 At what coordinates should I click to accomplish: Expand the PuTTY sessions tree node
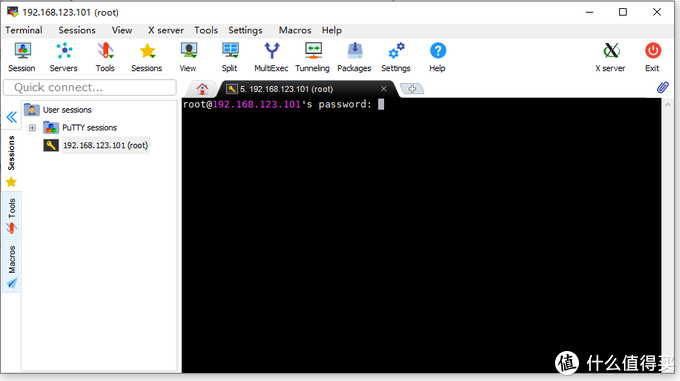[32, 127]
